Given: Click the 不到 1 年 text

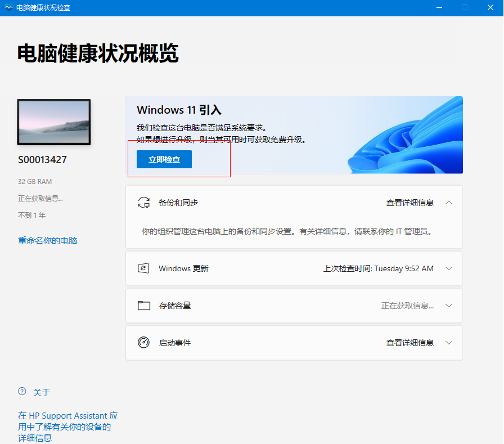Looking at the screenshot, I should tap(32, 215).
